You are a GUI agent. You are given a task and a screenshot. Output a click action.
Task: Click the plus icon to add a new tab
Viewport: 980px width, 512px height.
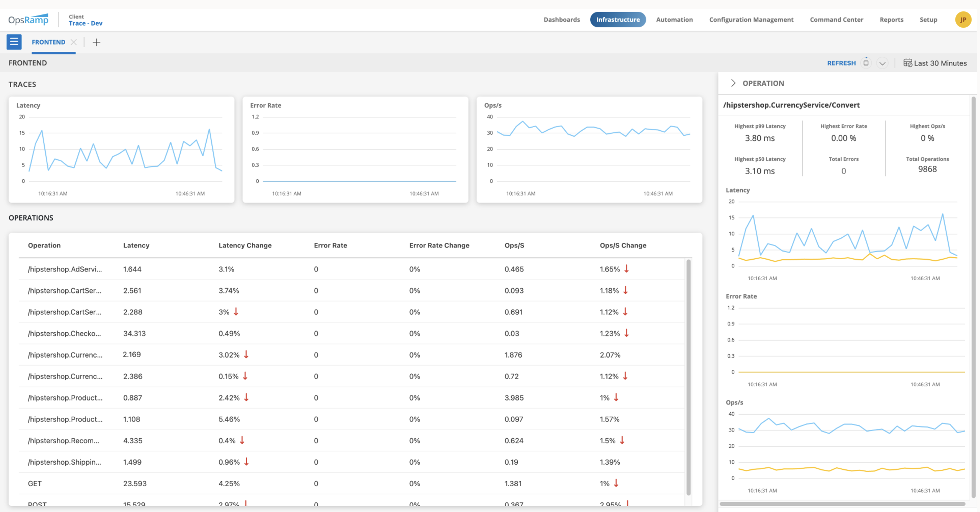click(x=96, y=42)
